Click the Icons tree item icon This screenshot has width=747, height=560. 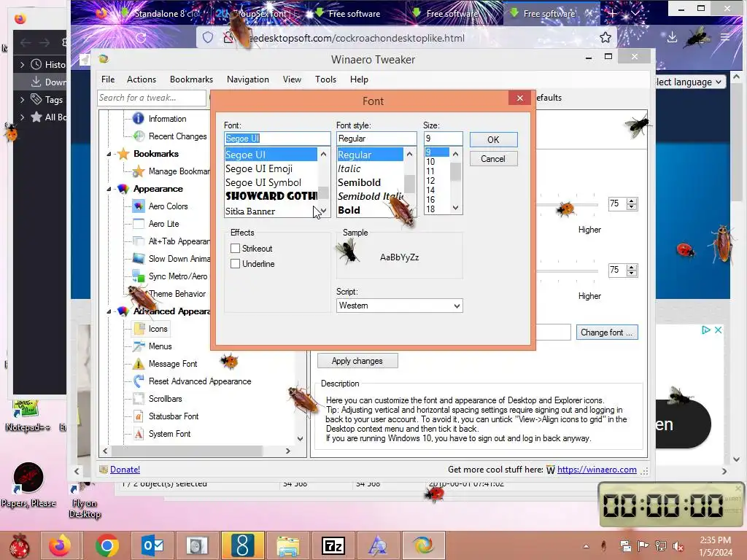[x=139, y=329]
